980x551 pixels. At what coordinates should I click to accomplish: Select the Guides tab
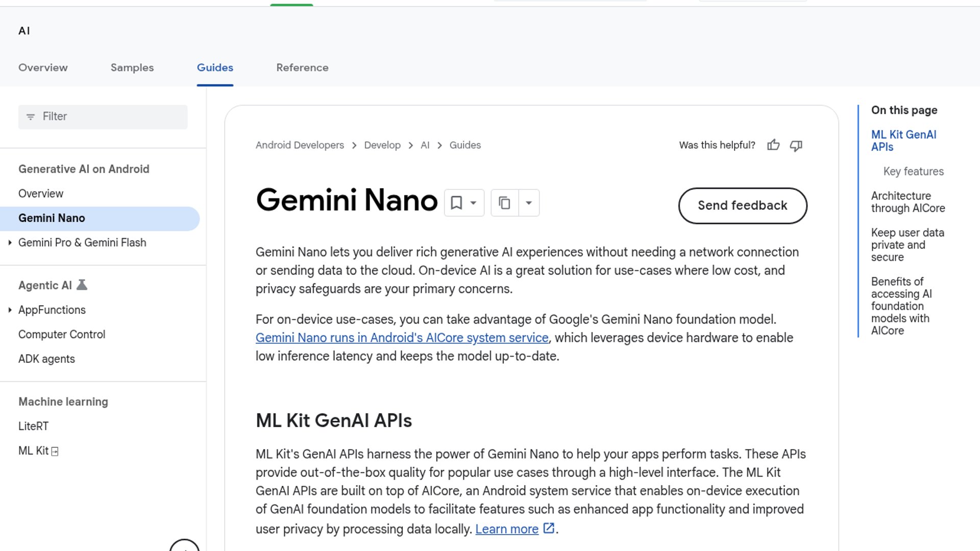tap(215, 67)
